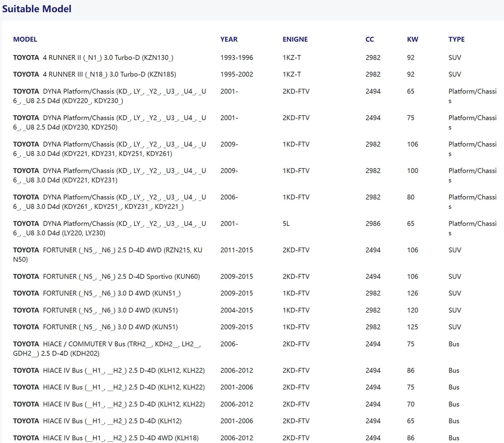This screenshot has height=443, width=504.
Task: Select the 2986 CC value
Action: pos(373,224)
